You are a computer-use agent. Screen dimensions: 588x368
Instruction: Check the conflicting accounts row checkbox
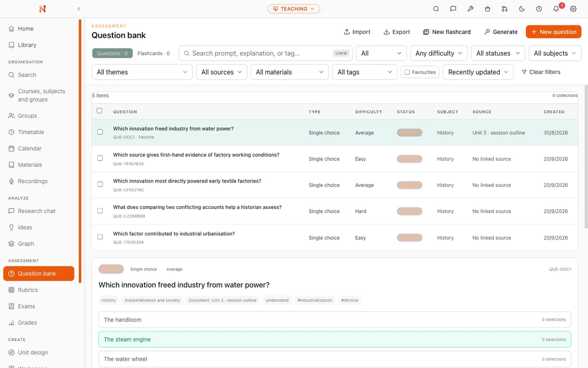click(100, 211)
